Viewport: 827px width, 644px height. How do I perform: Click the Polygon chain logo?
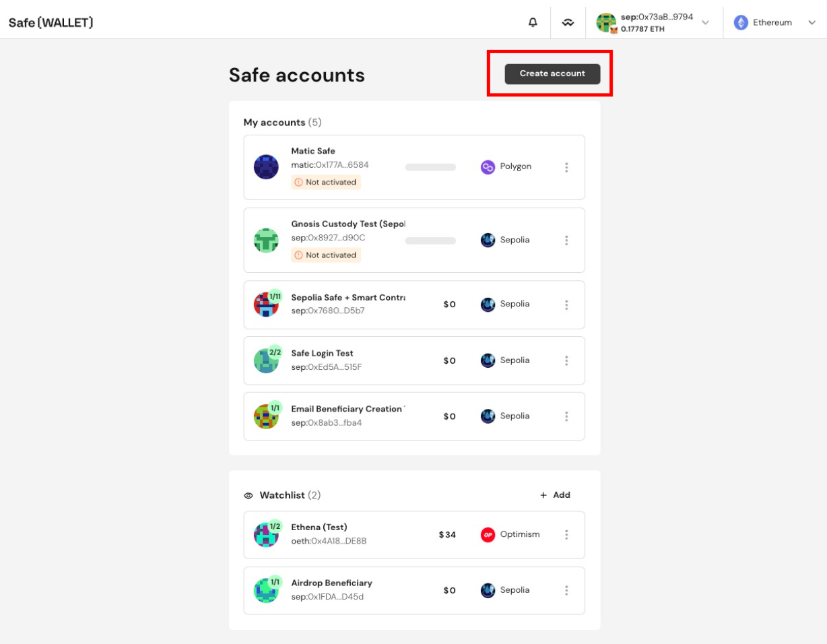click(x=488, y=167)
